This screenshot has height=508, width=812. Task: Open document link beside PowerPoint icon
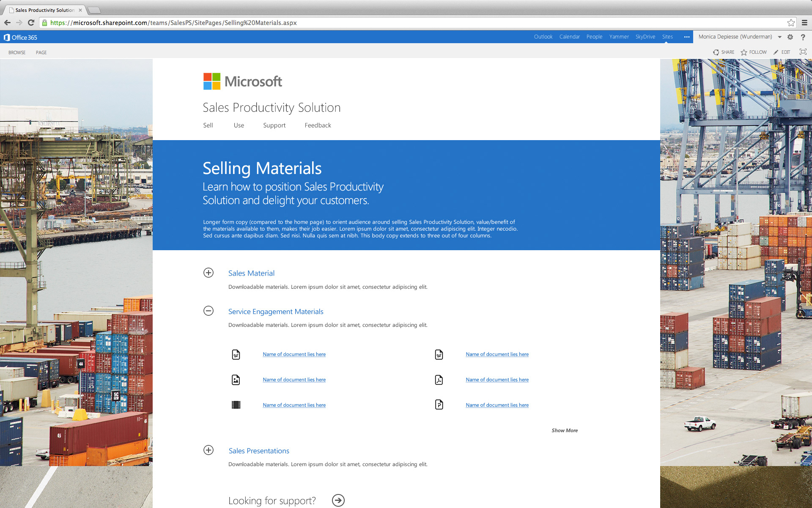coord(497,405)
